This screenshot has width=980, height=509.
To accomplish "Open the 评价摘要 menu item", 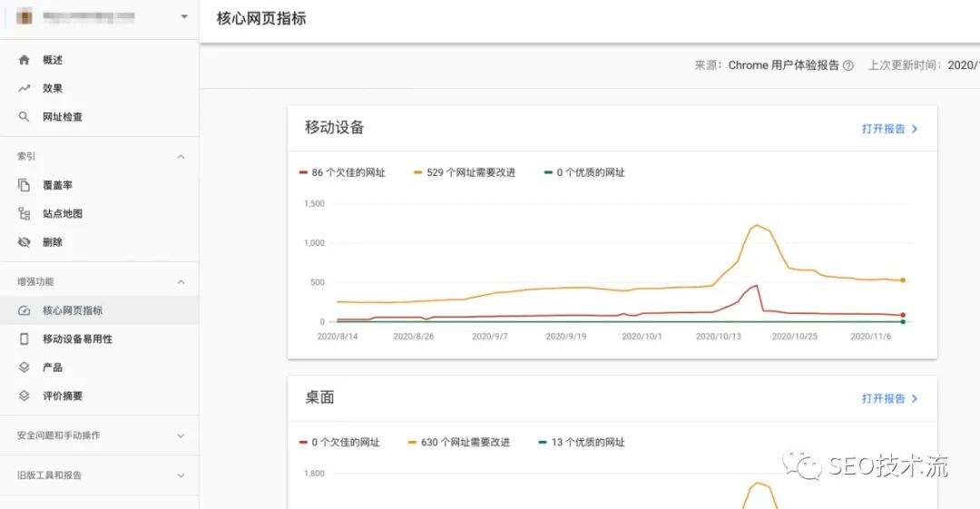I will [x=63, y=396].
